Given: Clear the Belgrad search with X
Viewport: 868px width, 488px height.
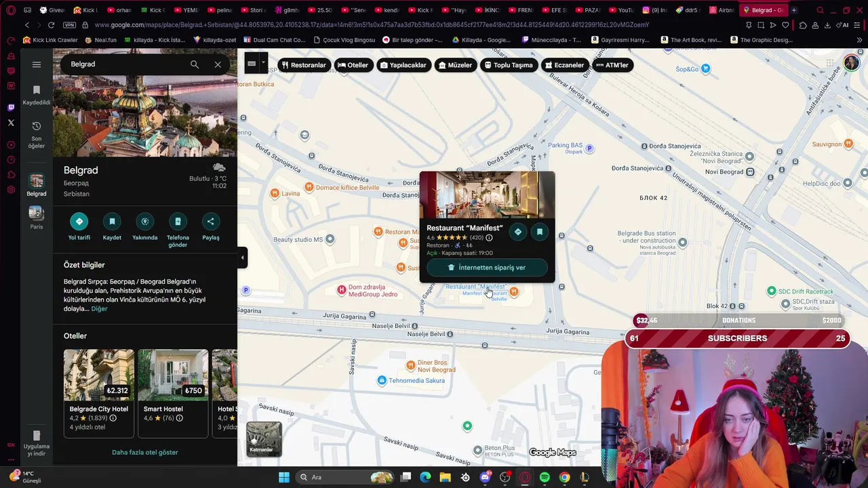Looking at the screenshot, I should tap(218, 64).
